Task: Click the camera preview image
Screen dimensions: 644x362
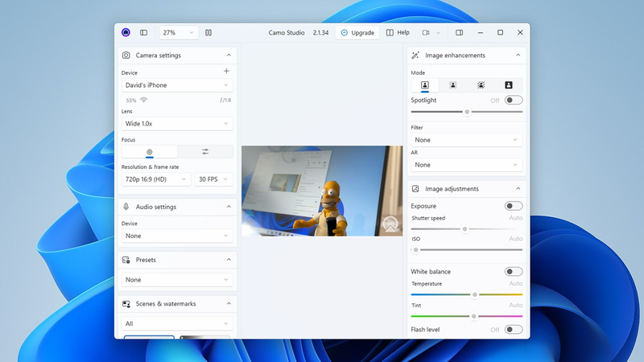Action: (x=322, y=191)
